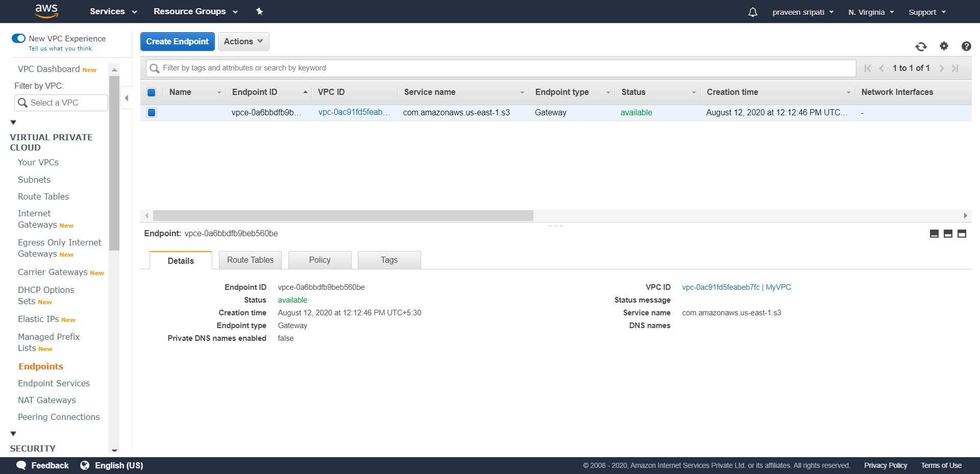Check the select-all checkbox in table header
This screenshot has height=474, width=980.
[151, 92]
